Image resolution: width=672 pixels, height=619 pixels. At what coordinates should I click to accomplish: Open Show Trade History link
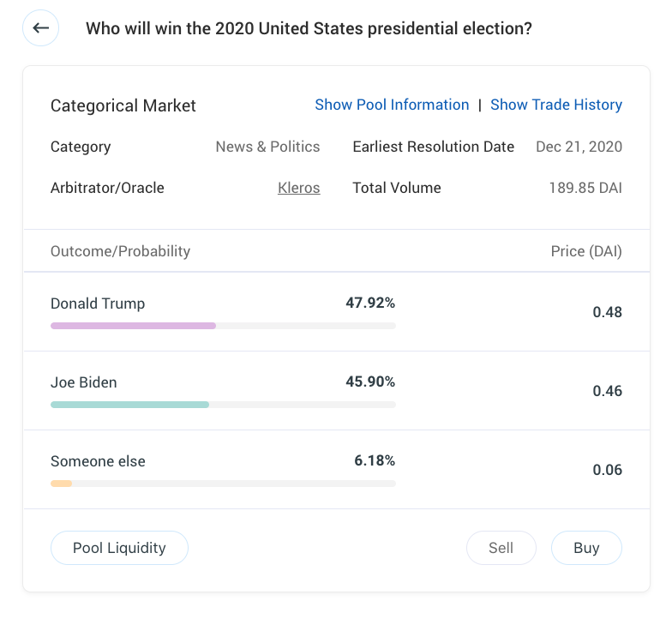tap(555, 105)
